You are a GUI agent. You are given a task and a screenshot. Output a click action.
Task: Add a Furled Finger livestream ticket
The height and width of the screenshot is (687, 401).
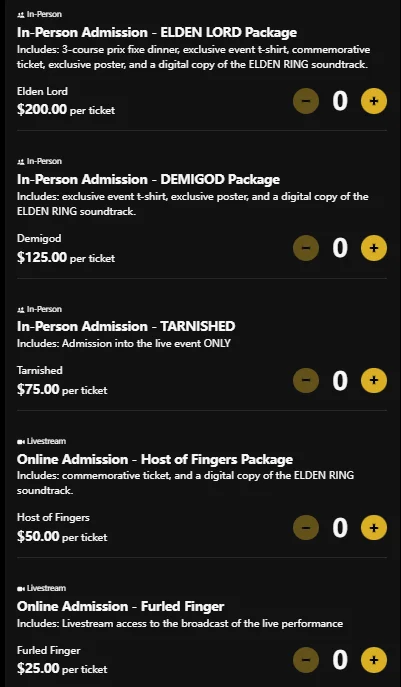point(373,660)
